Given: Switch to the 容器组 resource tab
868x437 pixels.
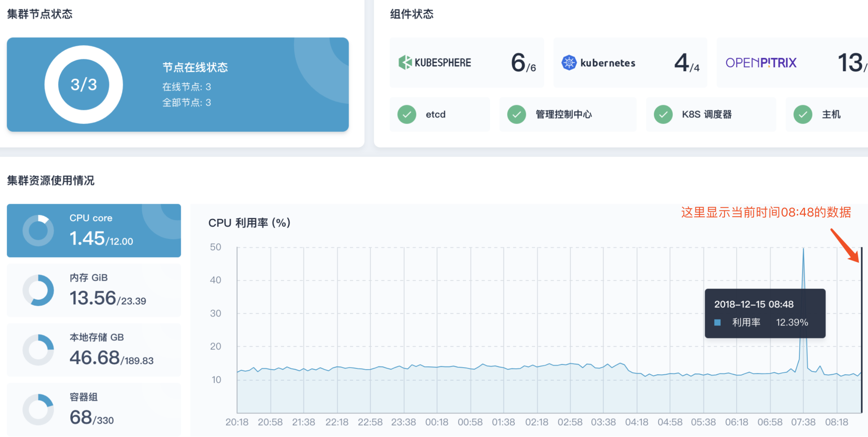Looking at the screenshot, I should tap(94, 410).
